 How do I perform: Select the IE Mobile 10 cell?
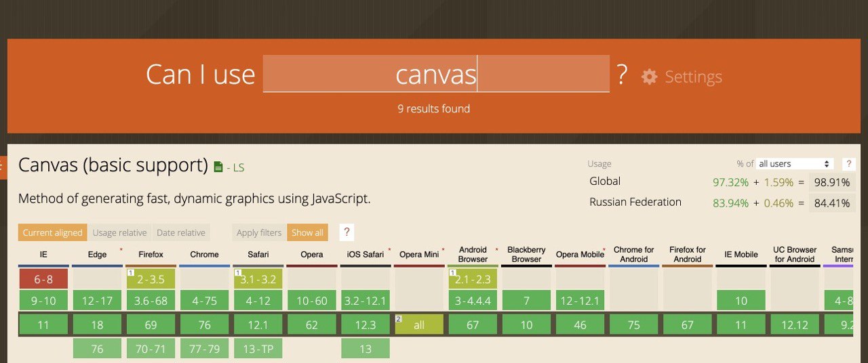coord(741,301)
